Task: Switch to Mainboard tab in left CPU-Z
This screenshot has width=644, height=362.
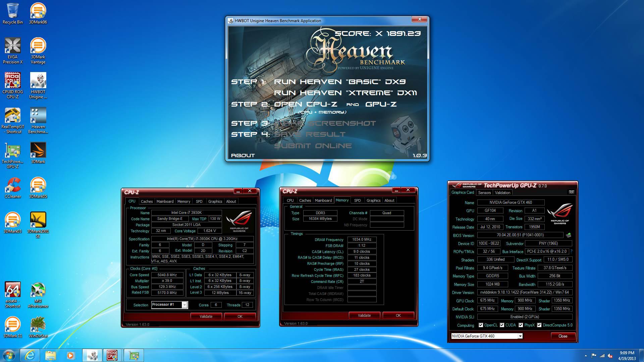Action: point(165,201)
